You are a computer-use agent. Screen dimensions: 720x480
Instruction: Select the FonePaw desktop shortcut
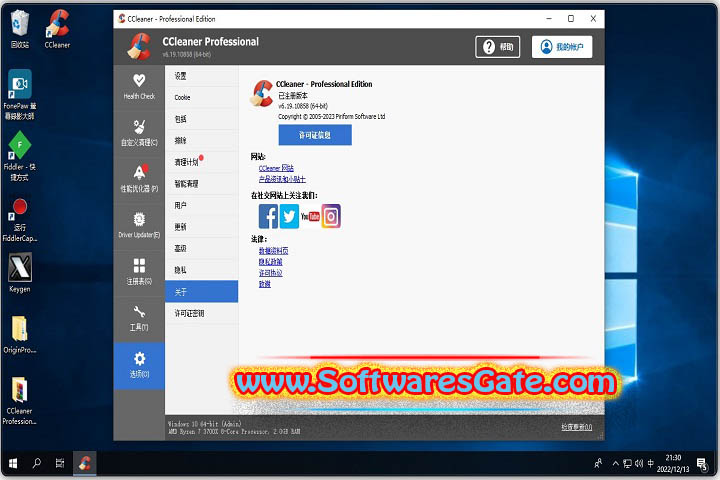coord(19,94)
